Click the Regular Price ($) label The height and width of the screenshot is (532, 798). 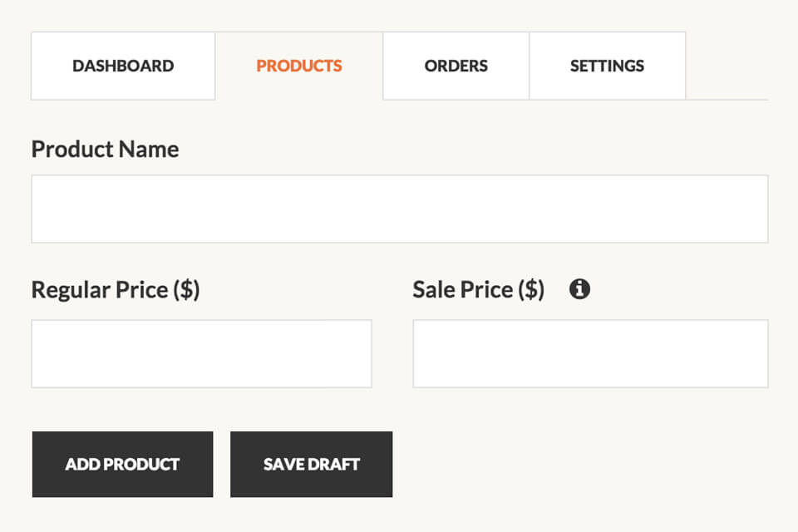click(x=116, y=290)
